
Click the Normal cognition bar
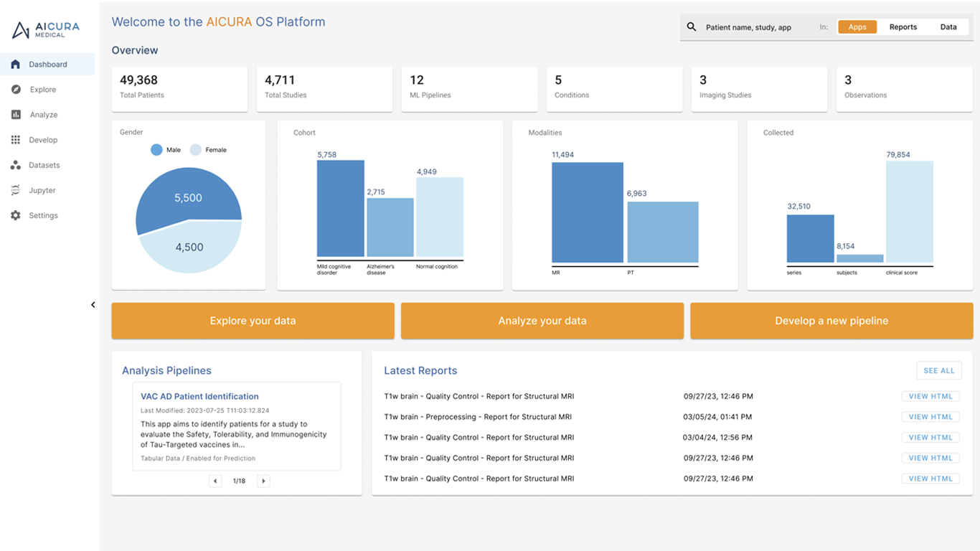[x=440, y=217]
